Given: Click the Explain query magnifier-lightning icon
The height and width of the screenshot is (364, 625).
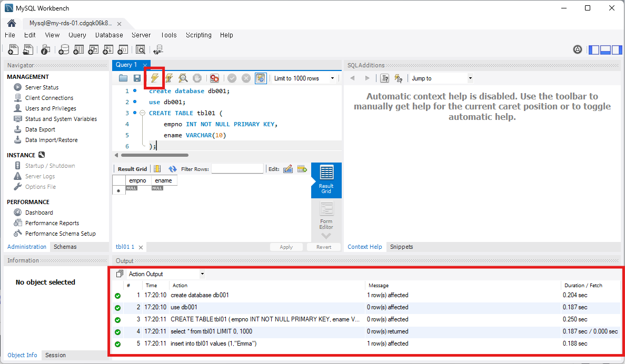Looking at the screenshot, I should click(183, 78).
